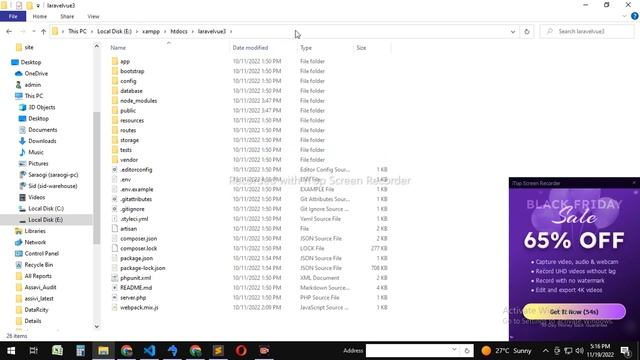Select the bootstrap folder
Screen dimensions: 640x360
point(132,71)
